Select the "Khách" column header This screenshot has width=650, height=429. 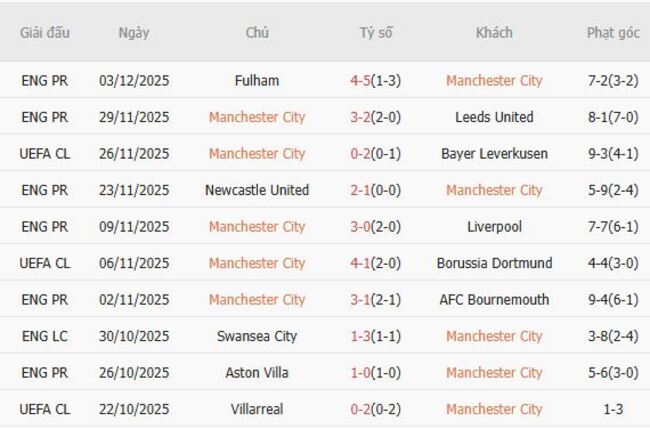(494, 33)
